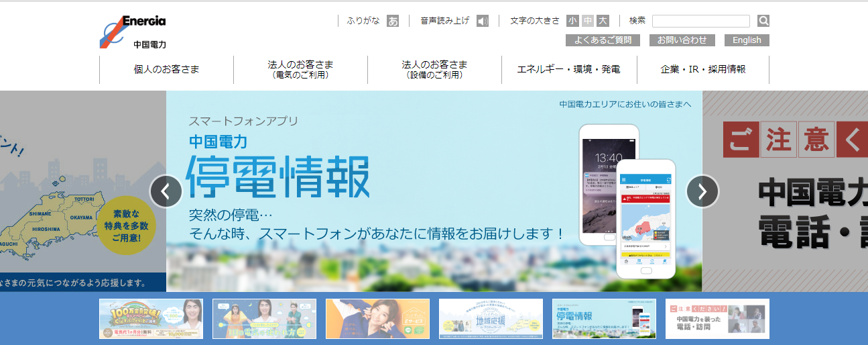
Task: Open 法人のお客さま(設備のご利用) menu
Action: (x=434, y=69)
